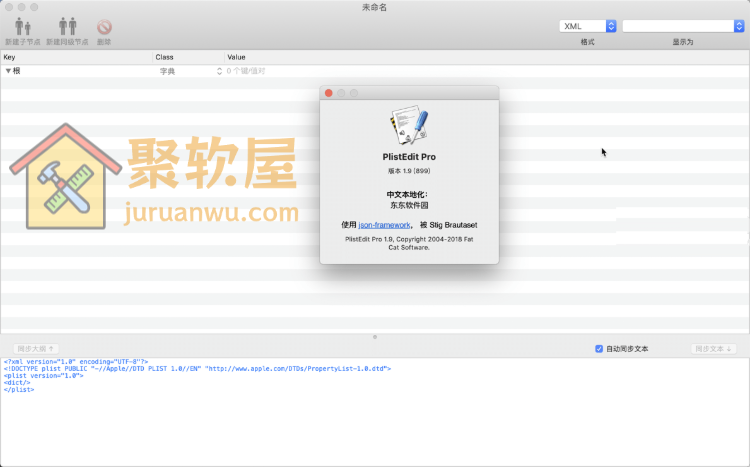The width and height of the screenshot is (750, 467).
Task: Click the '0 个键/值对' value cell
Action: (246, 71)
